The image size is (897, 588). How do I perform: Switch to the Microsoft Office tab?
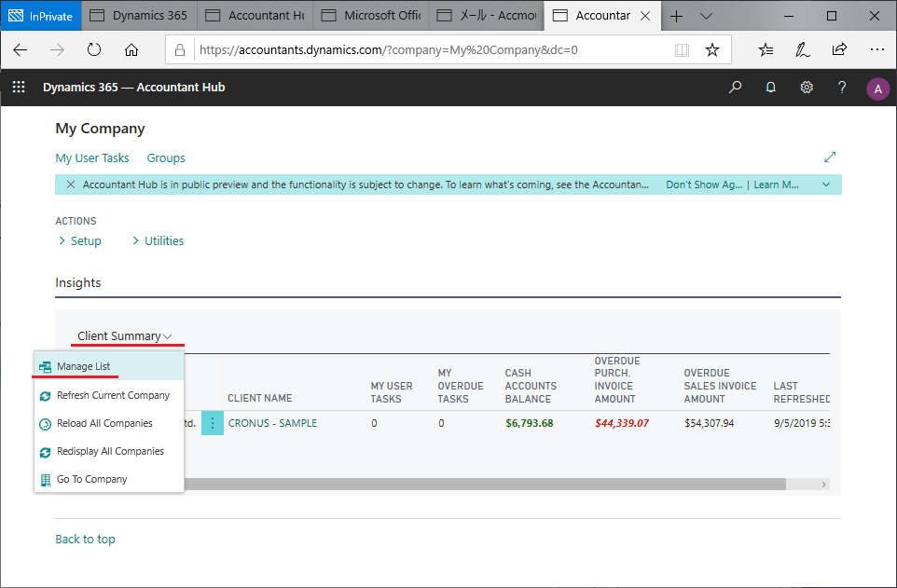(x=371, y=16)
